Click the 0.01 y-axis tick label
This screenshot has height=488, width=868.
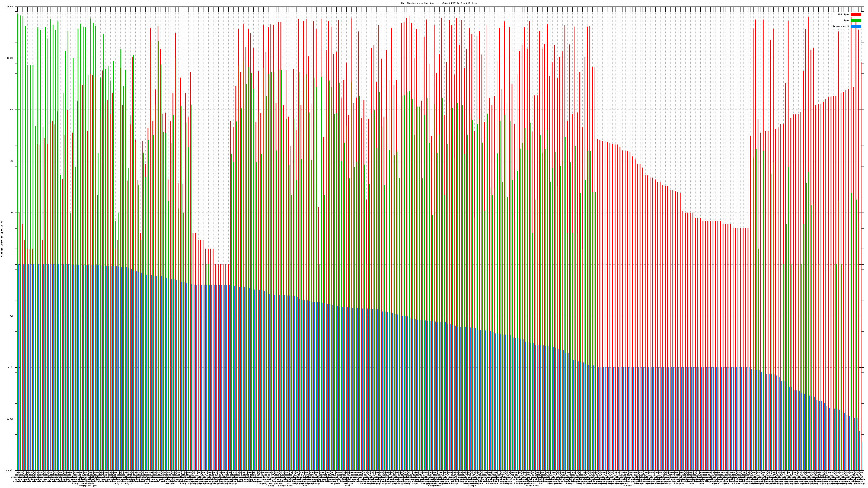11,367
